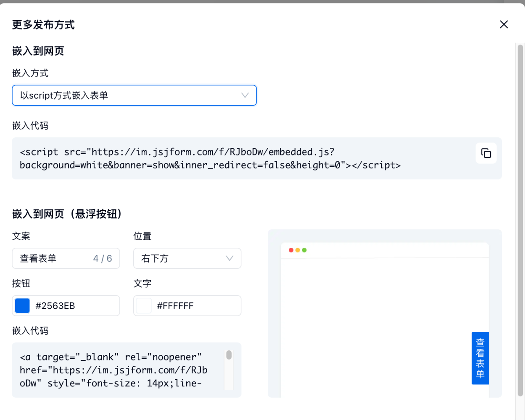Image resolution: width=525 pixels, height=420 pixels.
Task: Close the 更多发布方式 dialog
Action: click(504, 24)
